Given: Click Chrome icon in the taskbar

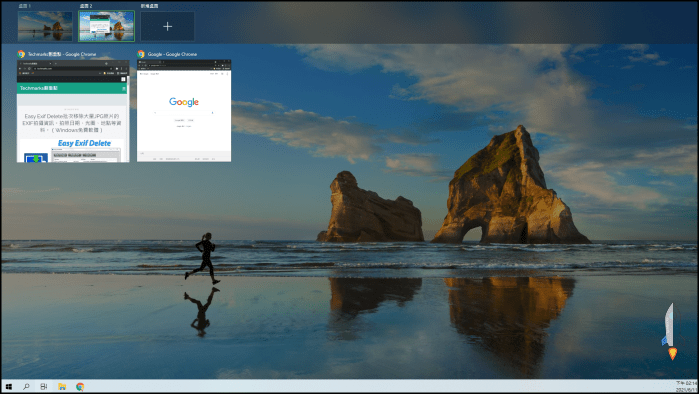Looking at the screenshot, I should point(80,386).
